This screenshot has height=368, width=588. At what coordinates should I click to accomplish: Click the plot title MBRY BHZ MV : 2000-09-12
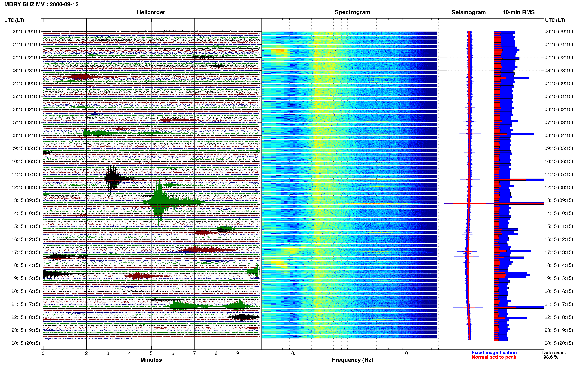coord(41,4)
